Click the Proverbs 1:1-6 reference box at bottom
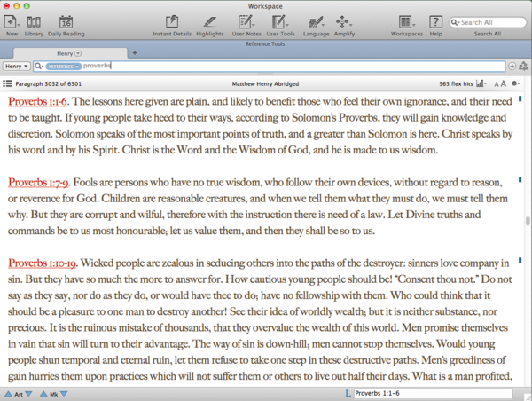Viewport: 532px width, 401px height. (433, 394)
